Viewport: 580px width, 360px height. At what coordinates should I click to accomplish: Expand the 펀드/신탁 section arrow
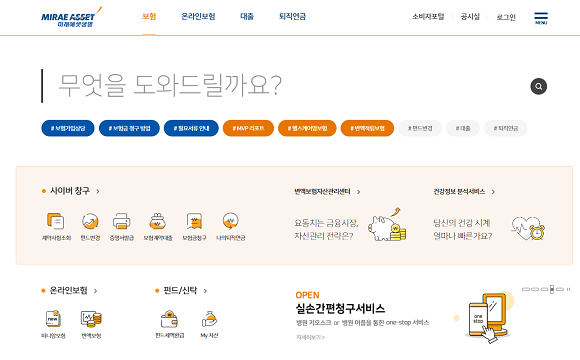(x=205, y=291)
